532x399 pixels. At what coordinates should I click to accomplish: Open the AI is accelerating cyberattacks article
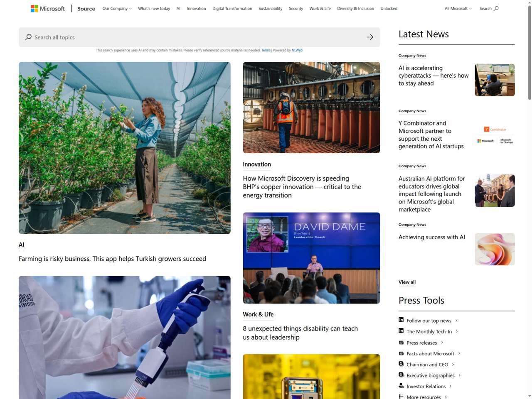click(433, 76)
